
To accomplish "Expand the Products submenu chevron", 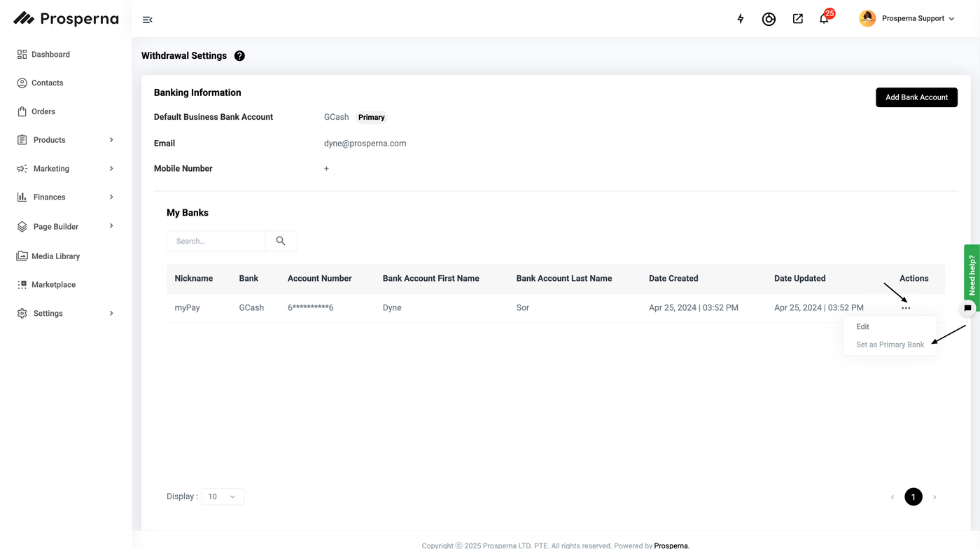I will point(111,140).
